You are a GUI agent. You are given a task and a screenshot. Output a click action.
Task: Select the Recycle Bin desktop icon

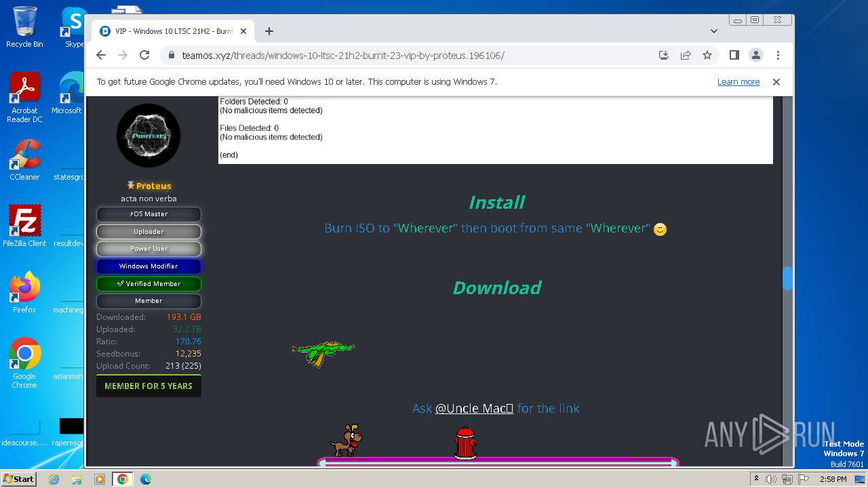click(24, 27)
